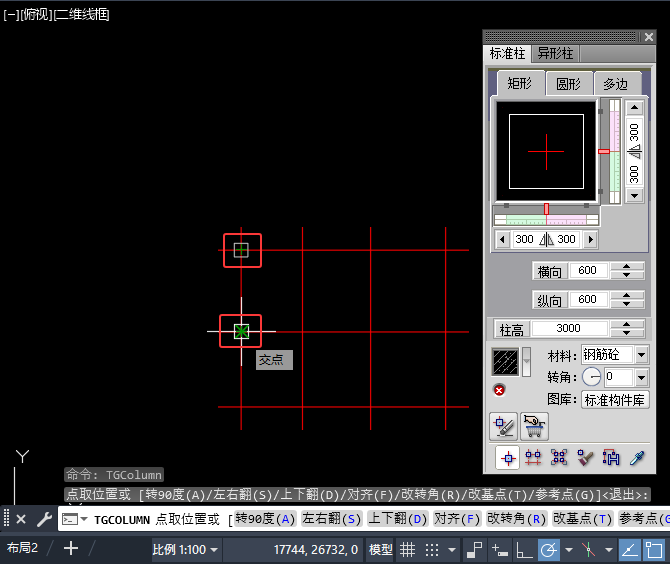The width and height of the screenshot is (670, 564).
Task: Toggle isometric drafting icon
Action: coord(588,549)
